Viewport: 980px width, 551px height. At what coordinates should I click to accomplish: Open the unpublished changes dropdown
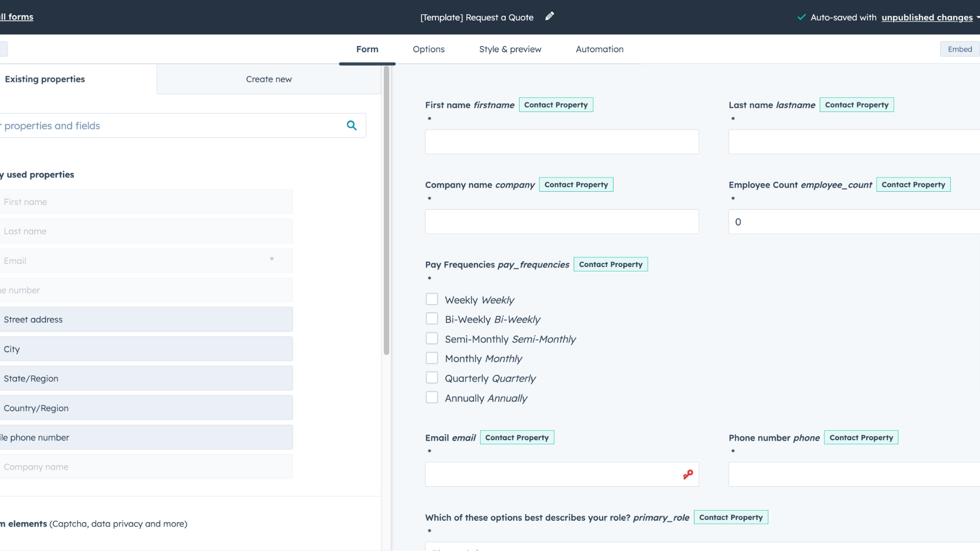pos(927,17)
